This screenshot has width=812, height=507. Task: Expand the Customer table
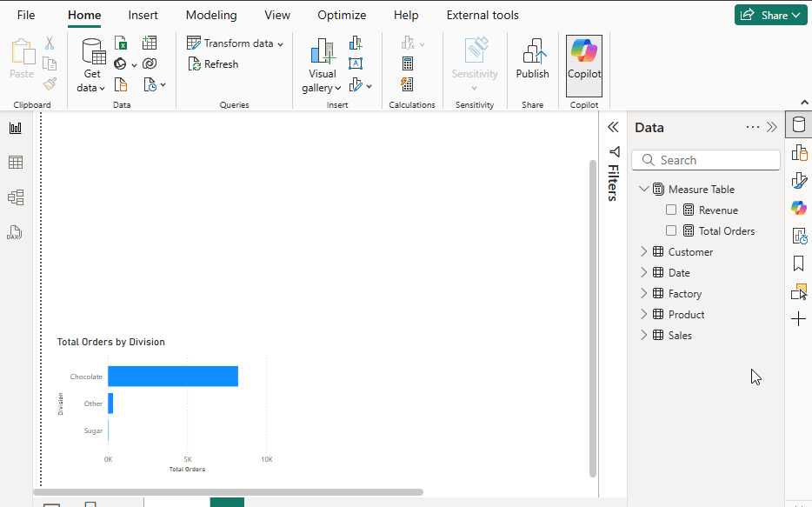tap(643, 251)
